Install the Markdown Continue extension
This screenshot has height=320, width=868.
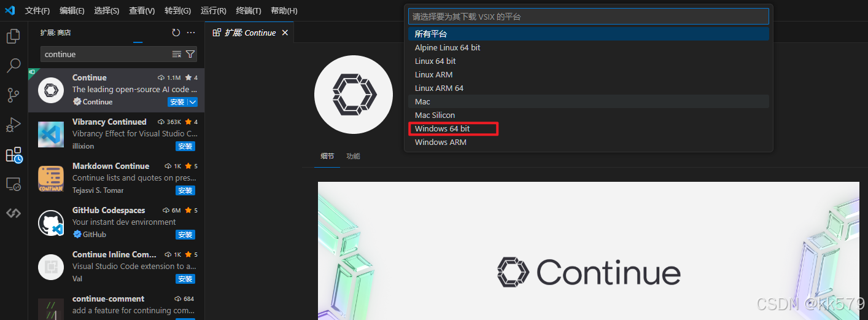[185, 190]
